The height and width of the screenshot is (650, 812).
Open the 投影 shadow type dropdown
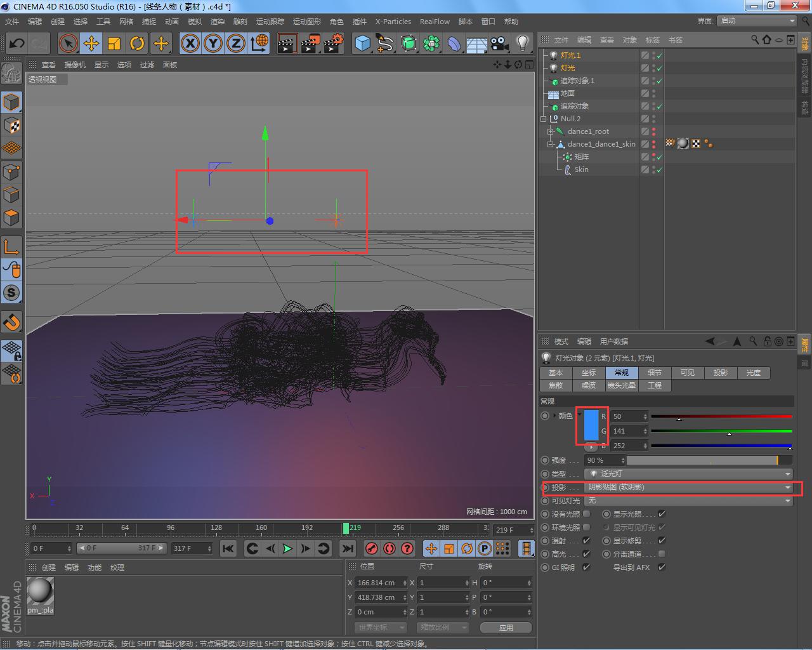688,487
